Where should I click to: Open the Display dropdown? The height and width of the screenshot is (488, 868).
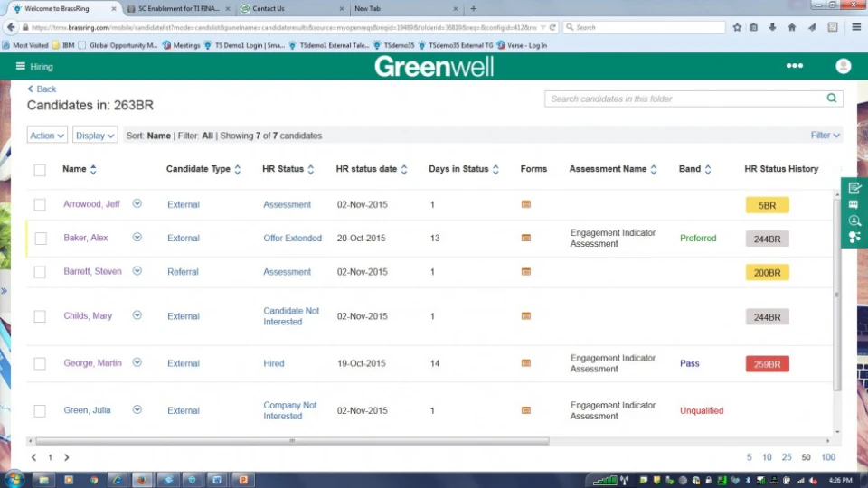[95, 136]
